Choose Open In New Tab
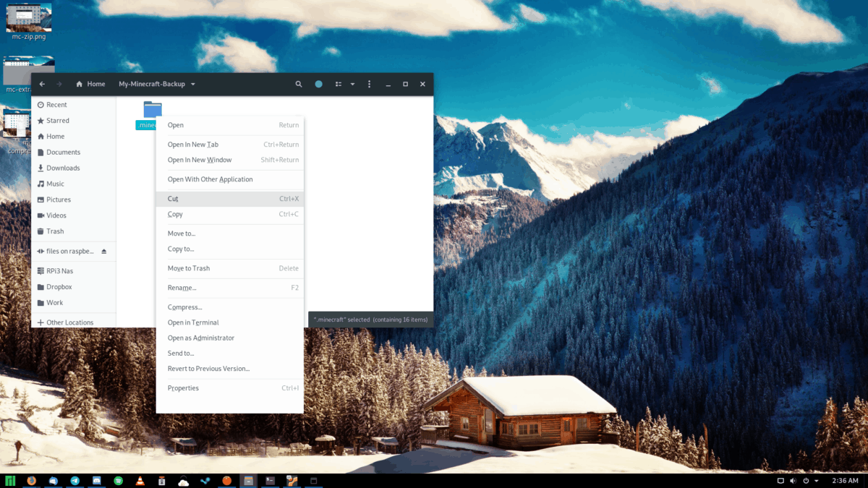The height and width of the screenshot is (488, 868). click(x=230, y=145)
